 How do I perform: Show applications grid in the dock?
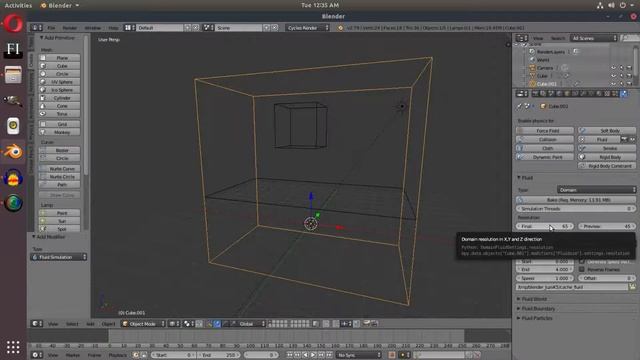pyautogui.click(x=13, y=347)
